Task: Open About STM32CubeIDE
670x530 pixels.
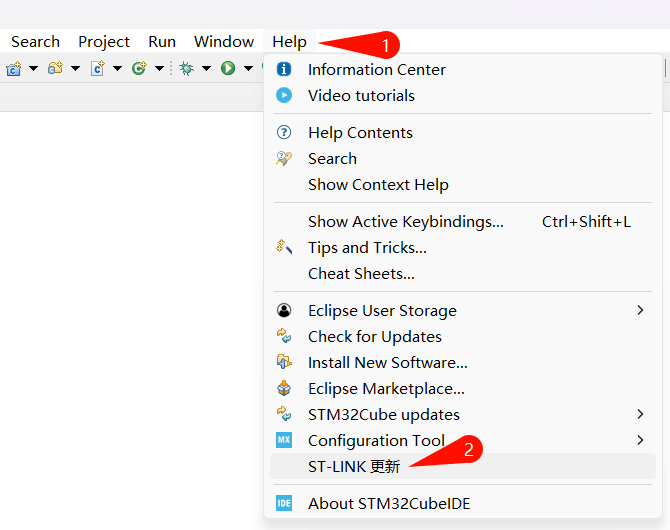Action: click(388, 503)
